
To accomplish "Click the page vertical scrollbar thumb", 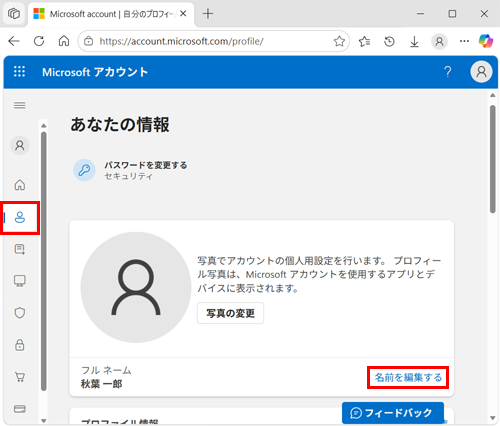I will tap(493, 159).
